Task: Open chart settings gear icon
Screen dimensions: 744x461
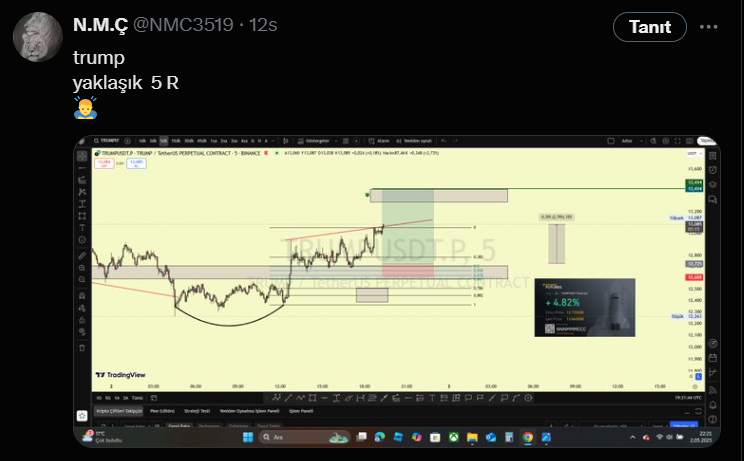Action: point(666,141)
